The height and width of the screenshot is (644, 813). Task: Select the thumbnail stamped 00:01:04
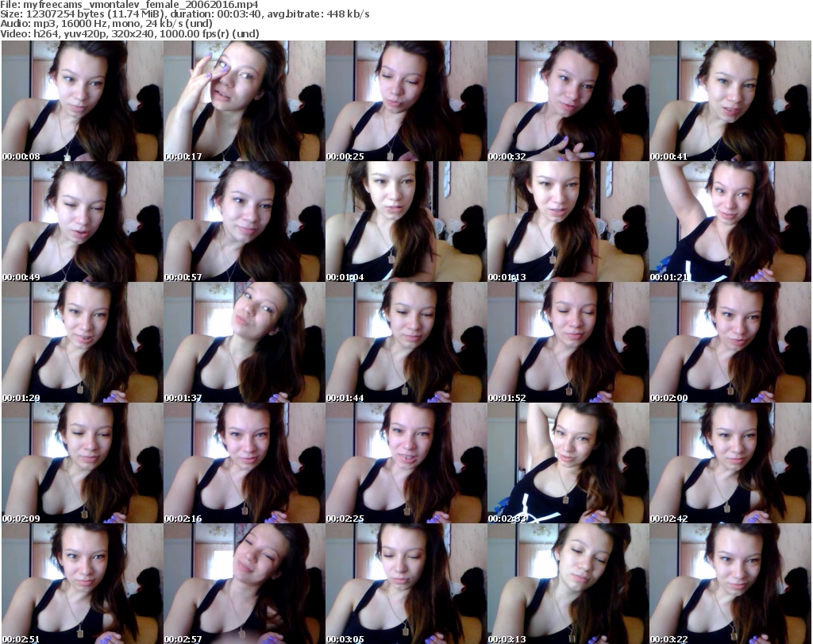click(406, 222)
